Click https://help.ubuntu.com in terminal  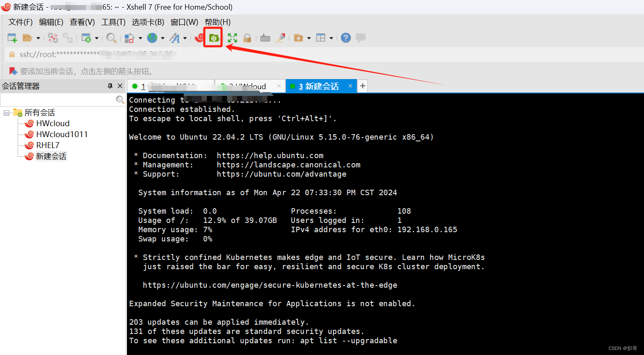point(270,156)
